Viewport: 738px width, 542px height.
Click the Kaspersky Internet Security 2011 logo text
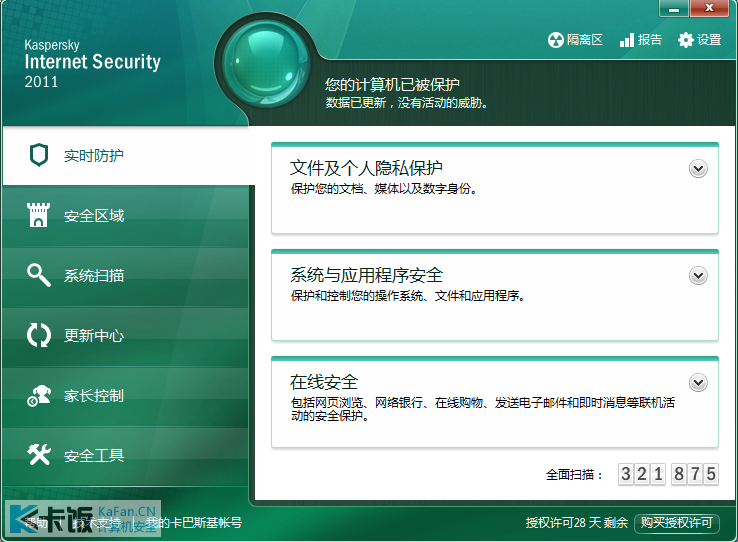coord(92,64)
